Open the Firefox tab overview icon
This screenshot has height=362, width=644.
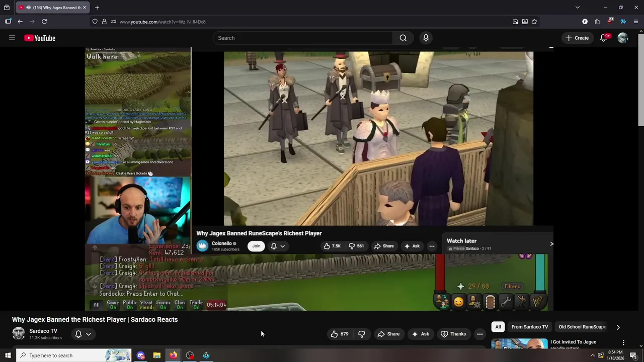tap(7, 8)
